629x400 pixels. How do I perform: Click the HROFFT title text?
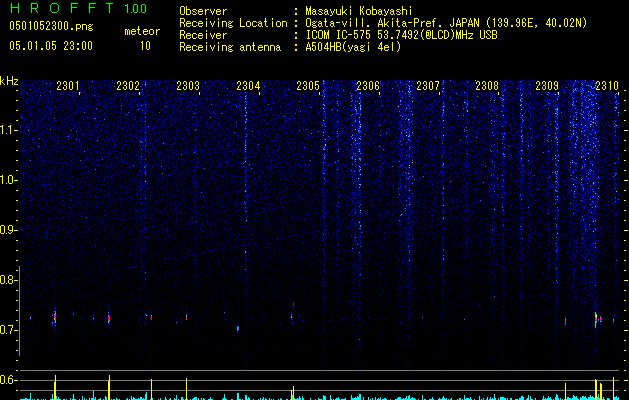click(62, 8)
